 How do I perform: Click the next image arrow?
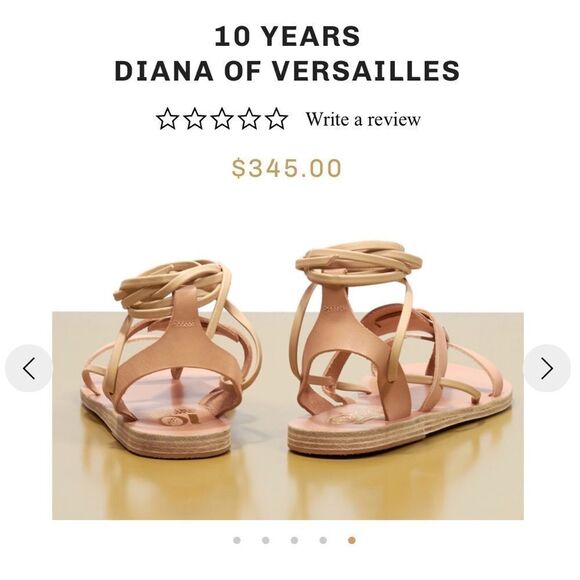pos(547,368)
